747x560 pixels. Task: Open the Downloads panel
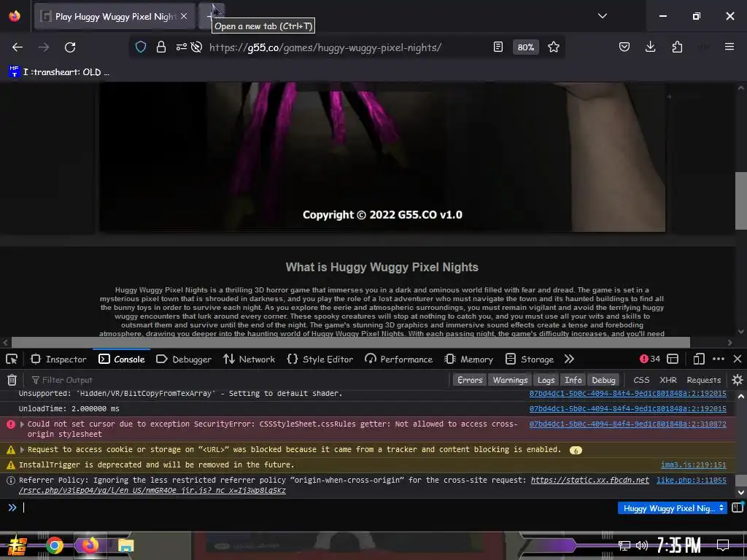(x=650, y=47)
